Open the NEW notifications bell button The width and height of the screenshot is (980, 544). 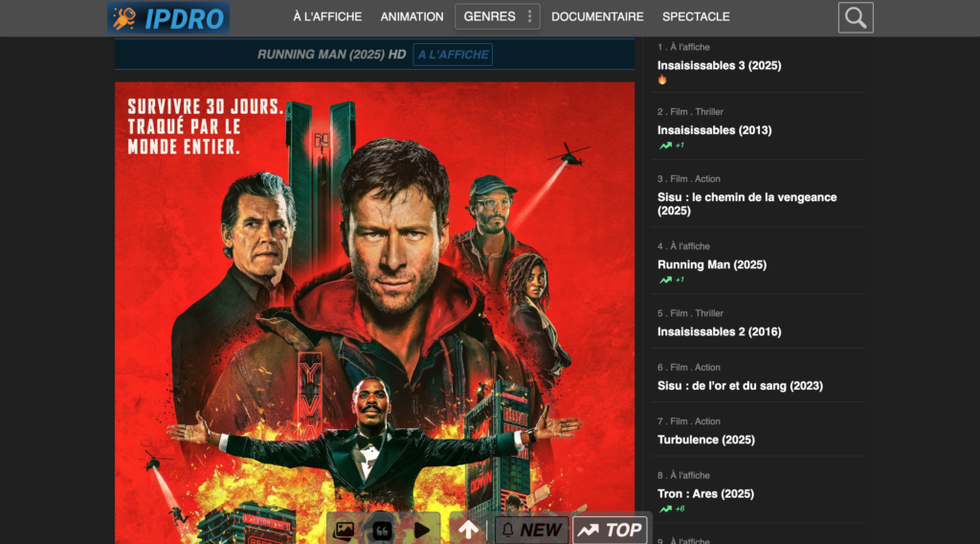pyautogui.click(x=531, y=530)
